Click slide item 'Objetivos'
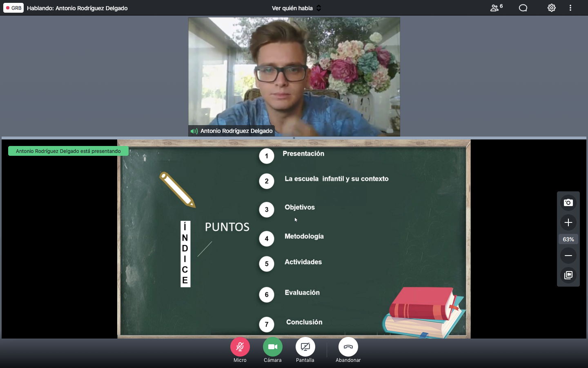588x368 pixels. pos(300,207)
